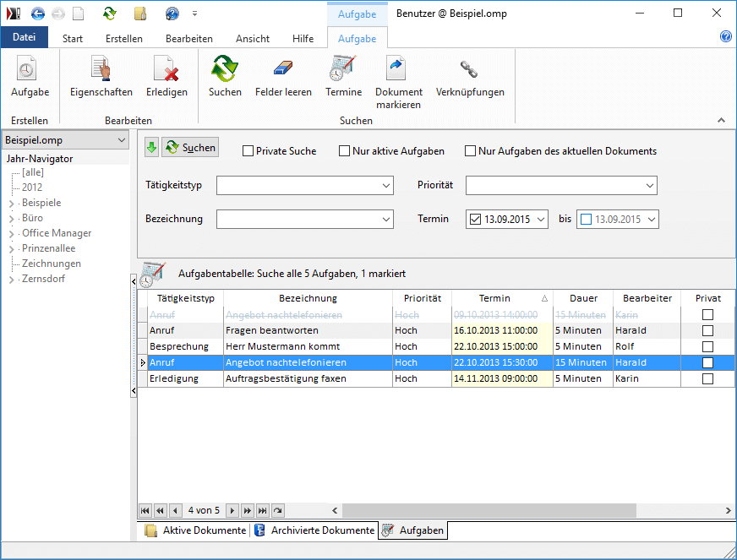Image resolution: width=737 pixels, height=560 pixels.
Task: Go to the previous record
Action: coord(175,510)
